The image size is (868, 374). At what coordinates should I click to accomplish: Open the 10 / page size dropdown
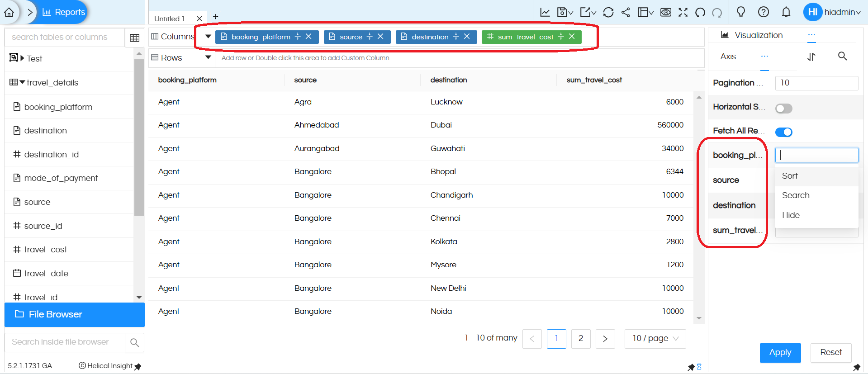(x=655, y=339)
